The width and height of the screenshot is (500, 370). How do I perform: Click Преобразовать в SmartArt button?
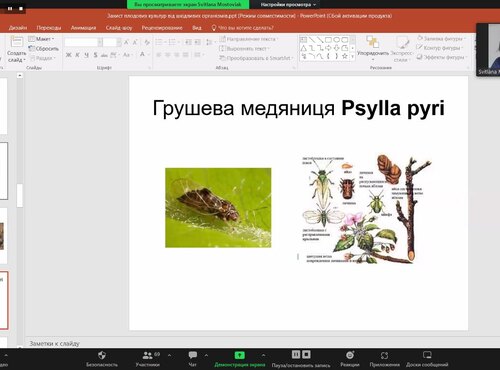256,58
